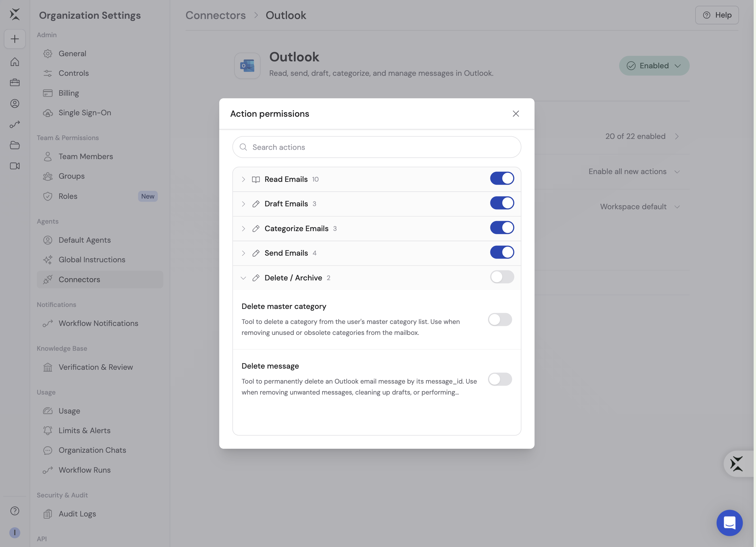Click the Search actions field
Image resolution: width=756 pixels, height=547 pixels.
tap(377, 147)
